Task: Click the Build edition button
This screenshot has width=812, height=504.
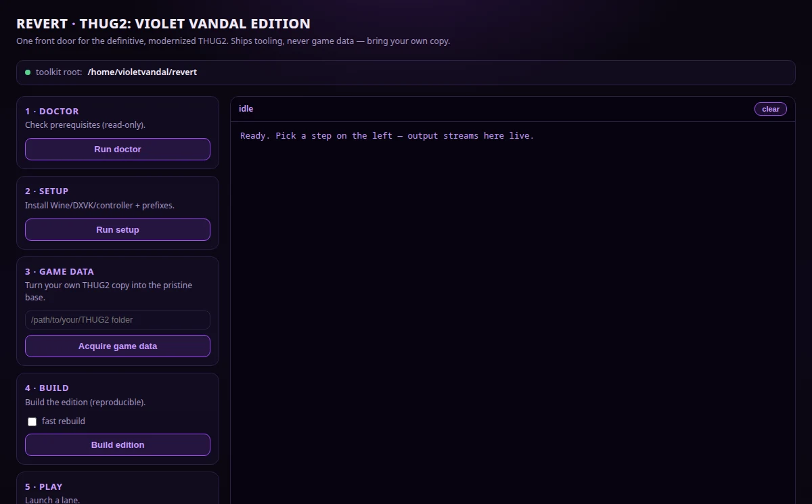Action: [118, 444]
